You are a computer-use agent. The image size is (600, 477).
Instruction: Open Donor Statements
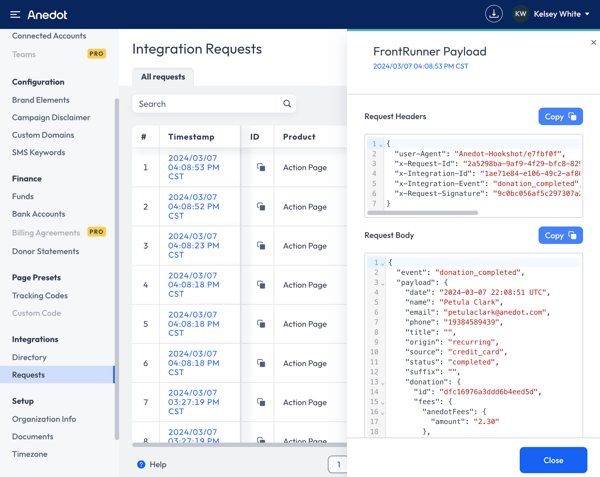point(45,251)
